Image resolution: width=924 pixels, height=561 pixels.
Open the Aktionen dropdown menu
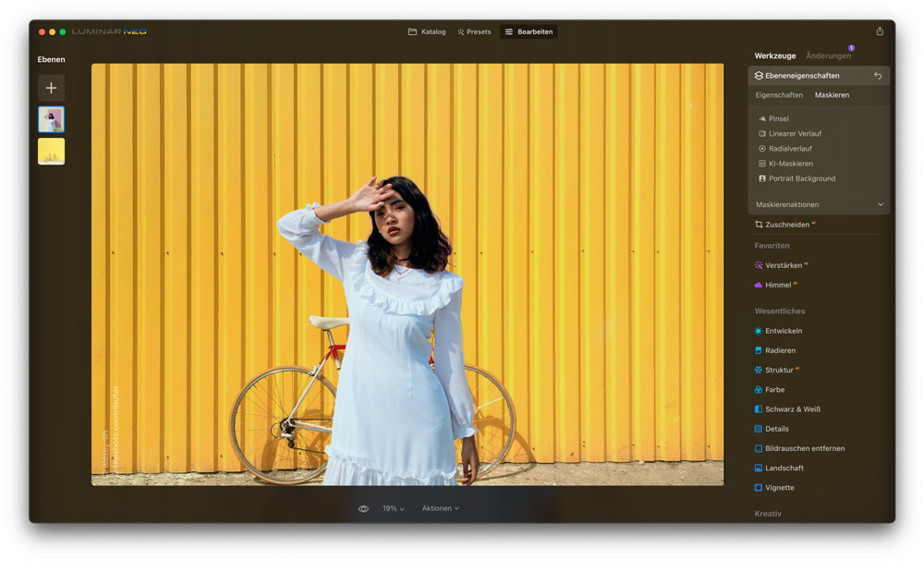[440, 508]
